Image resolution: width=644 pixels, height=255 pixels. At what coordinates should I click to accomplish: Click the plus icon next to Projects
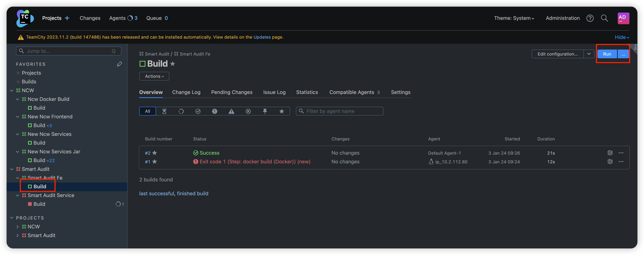67,18
